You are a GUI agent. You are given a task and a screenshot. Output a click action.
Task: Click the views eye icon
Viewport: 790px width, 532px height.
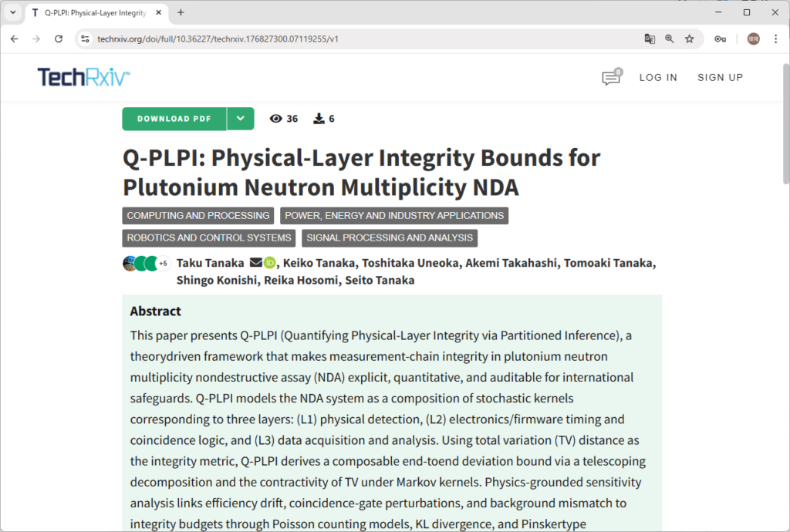(x=275, y=119)
